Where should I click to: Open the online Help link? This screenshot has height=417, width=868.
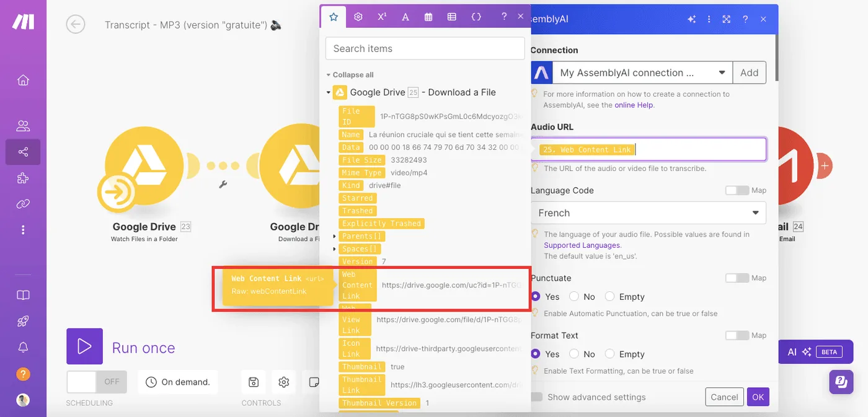click(x=634, y=105)
